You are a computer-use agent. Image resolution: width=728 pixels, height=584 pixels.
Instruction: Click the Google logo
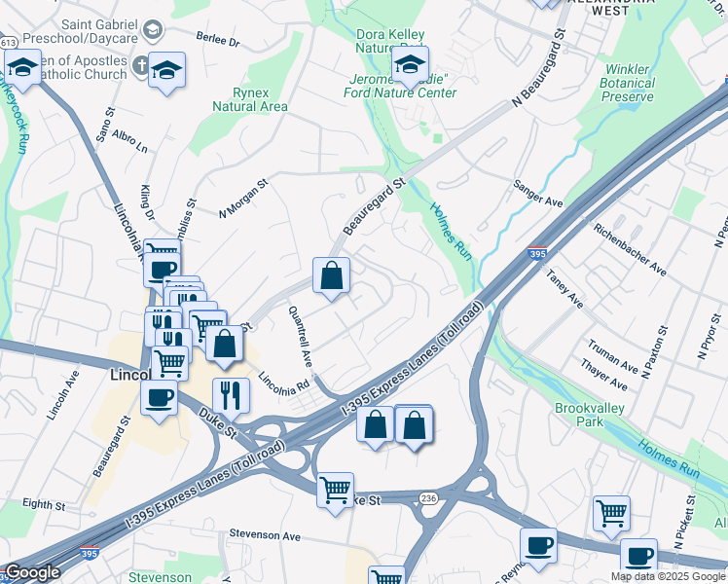click(32, 572)
